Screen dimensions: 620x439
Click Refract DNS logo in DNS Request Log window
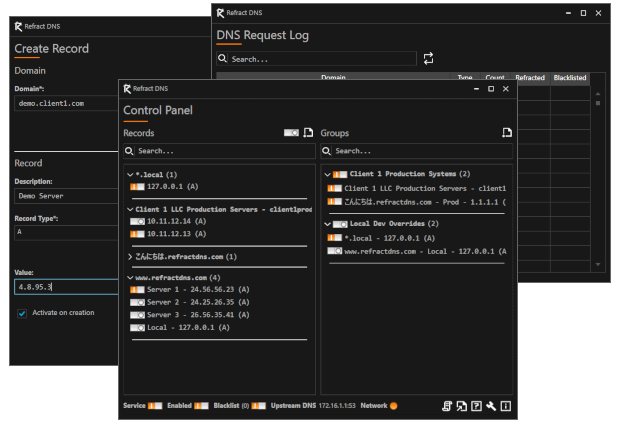[x=220, y=13]
